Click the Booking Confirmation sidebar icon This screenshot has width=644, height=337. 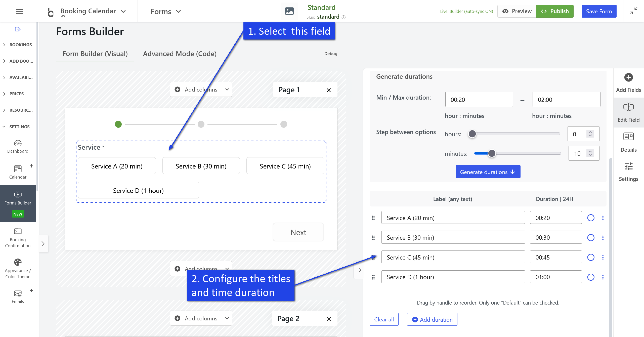(x=18, y=231)
